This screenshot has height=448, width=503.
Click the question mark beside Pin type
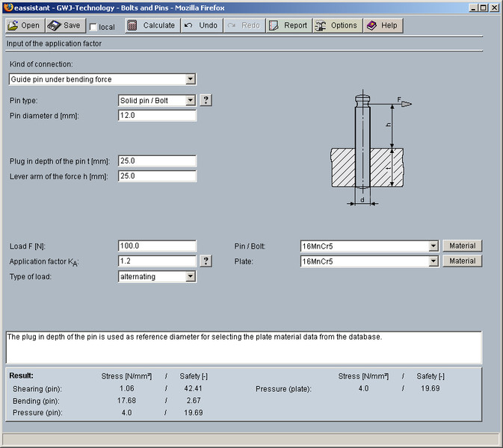click(x=206, y=100)
